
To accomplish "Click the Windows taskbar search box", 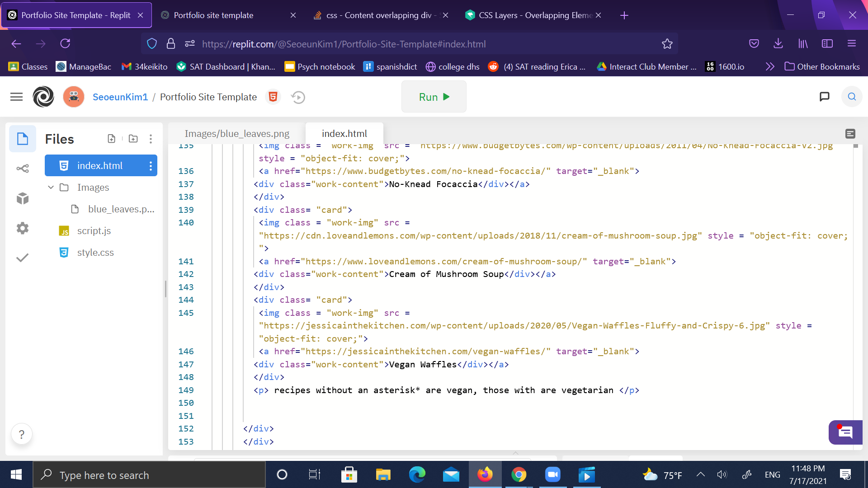I will [x=149, y=475].
